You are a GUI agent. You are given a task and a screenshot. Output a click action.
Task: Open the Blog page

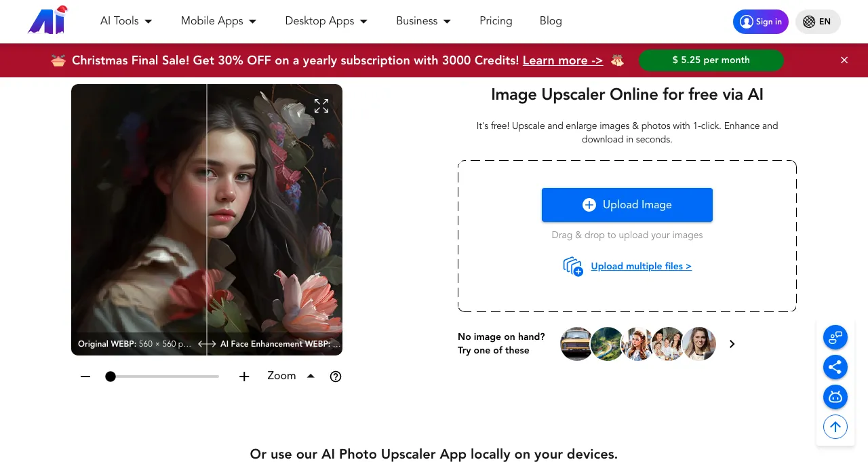[551, 21]
